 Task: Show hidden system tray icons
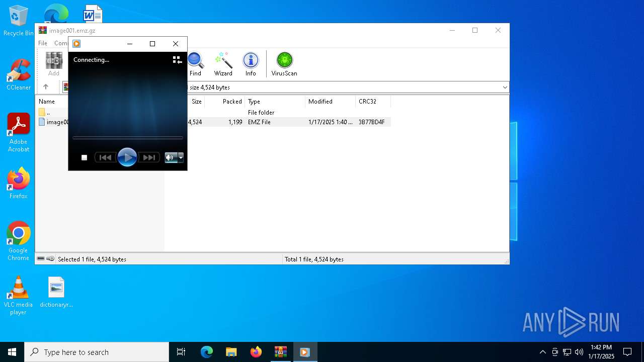pyautogui.click(x=542, y=352)
